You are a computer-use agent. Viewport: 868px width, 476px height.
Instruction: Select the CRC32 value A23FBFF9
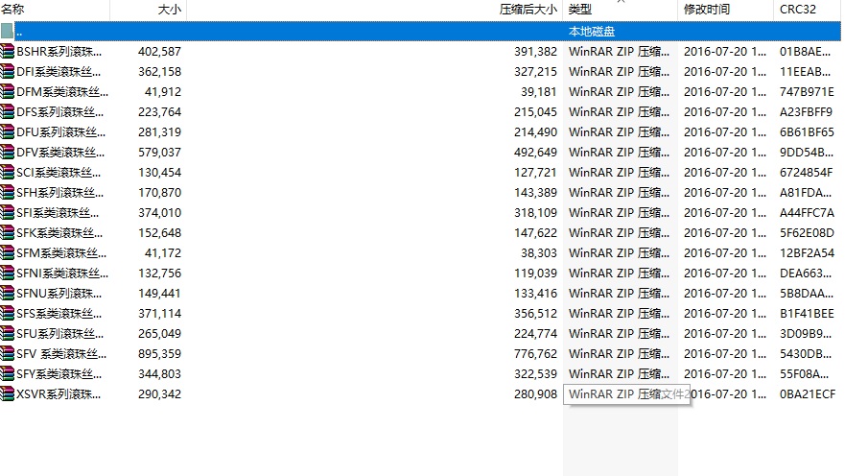coord(806,112)
